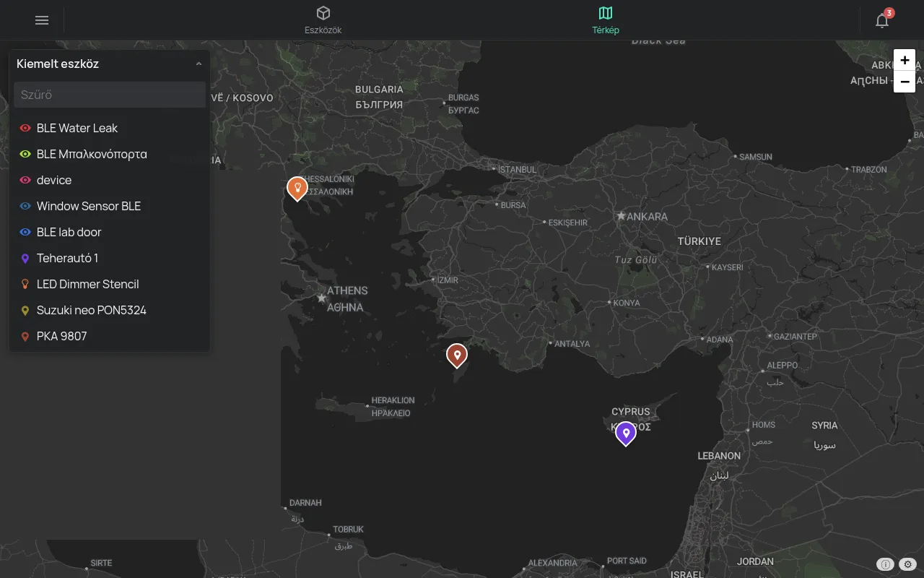924x578 pixels.
Task: Click the orange bulb marker near Thessaloniki
Action: click(297, 188)
